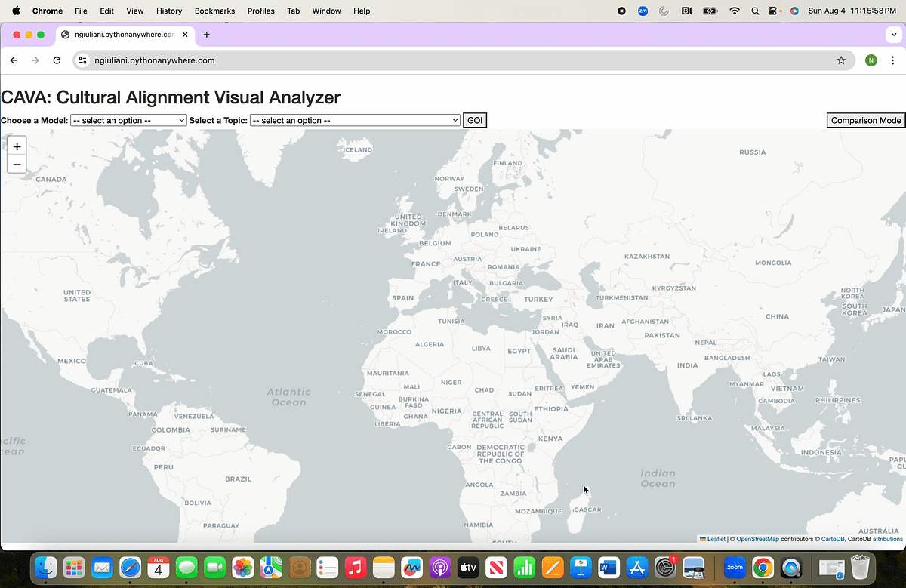The height and width of the screenshot is (588, 906).
Task: Click the United States label on map
Action: 77,295
